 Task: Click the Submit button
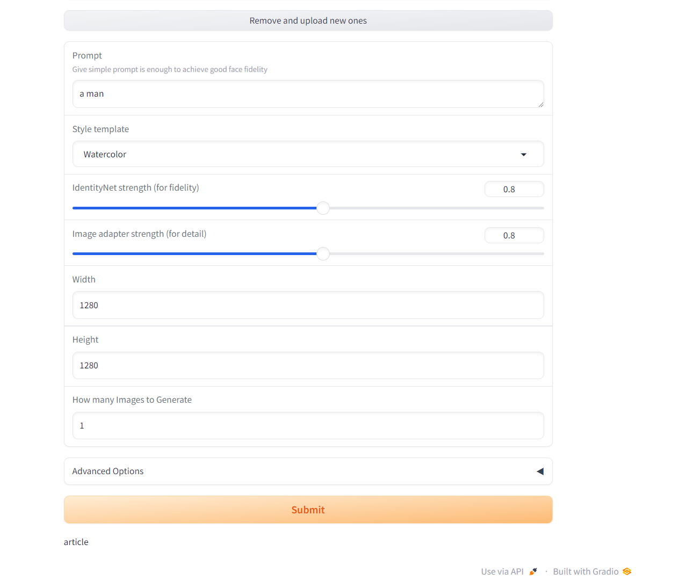[x=308, y=510]
